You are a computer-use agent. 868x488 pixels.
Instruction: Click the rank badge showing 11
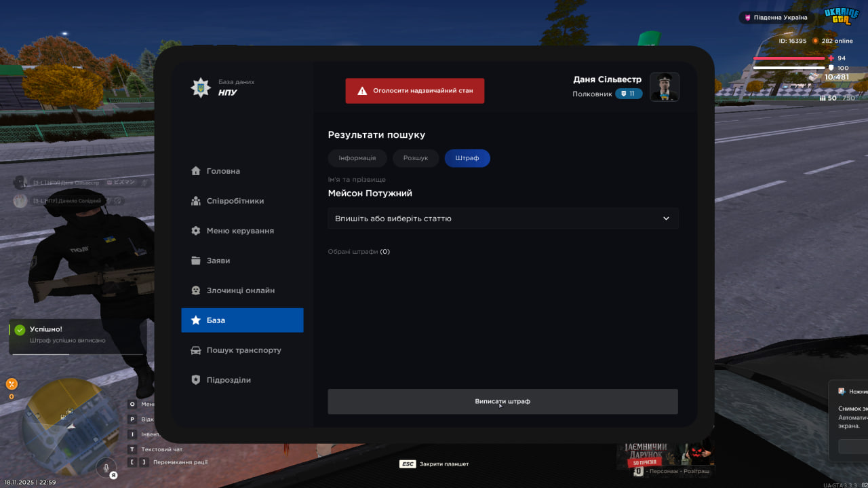(629, 94)
